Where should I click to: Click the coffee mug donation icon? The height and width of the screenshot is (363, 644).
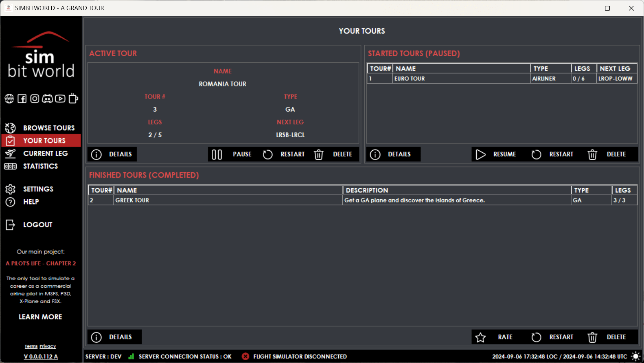(x=73, y=99)
